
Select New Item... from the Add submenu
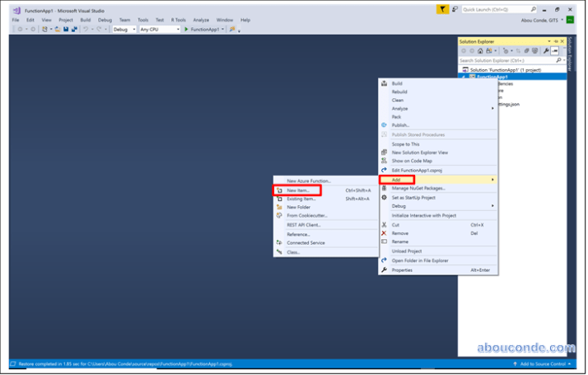pyautogui.click(x=298, y=190)
